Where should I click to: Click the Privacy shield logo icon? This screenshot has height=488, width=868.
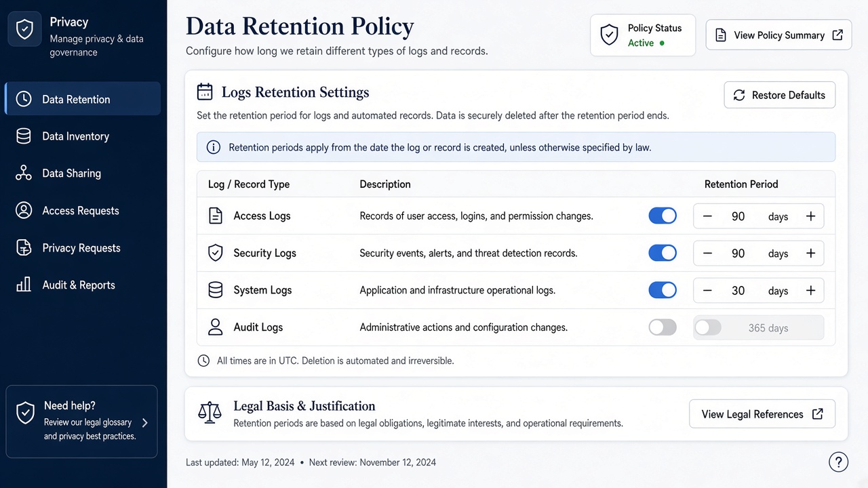tap(24, 29)
